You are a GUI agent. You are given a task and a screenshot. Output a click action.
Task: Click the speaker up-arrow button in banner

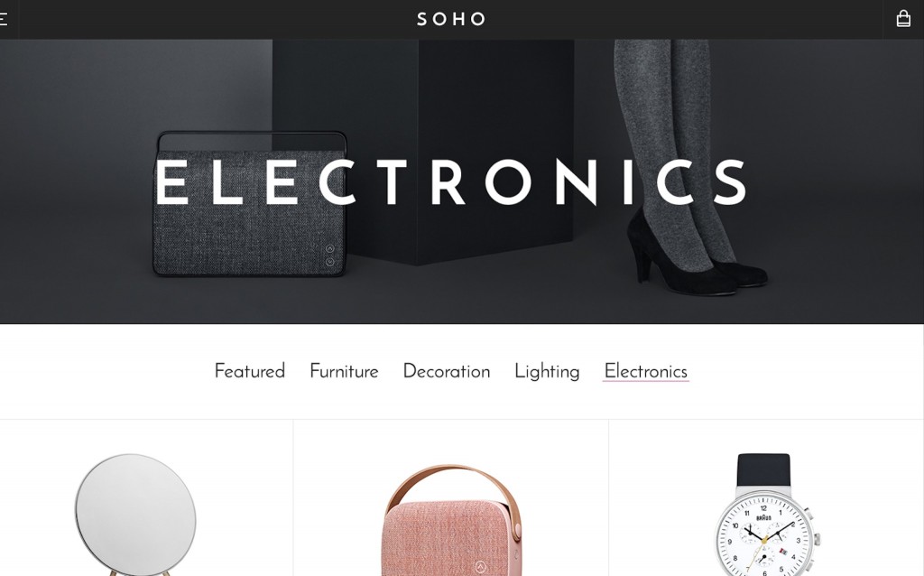pos(330,249)
